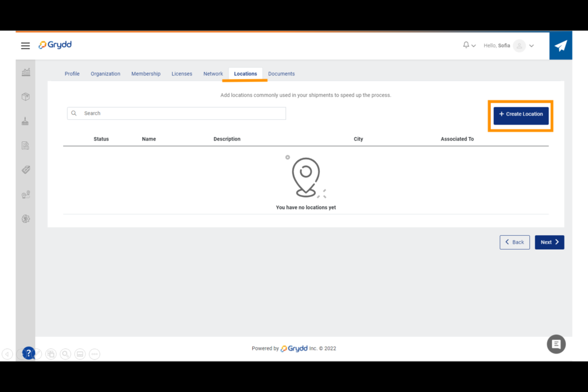This screenshot has width=588, height=392.
Task: Open the notifications bell
Action: pos(466,45)
